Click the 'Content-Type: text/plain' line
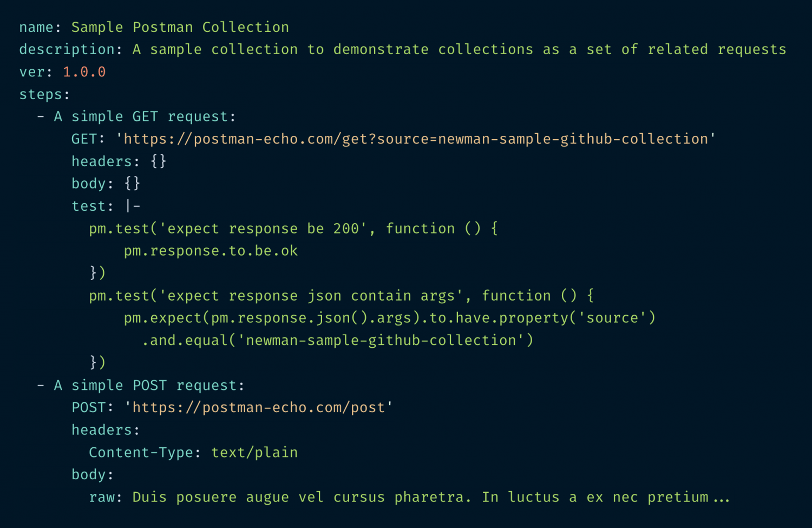The height and width of the screenshot is (528, 812). (x=193, y=452)
